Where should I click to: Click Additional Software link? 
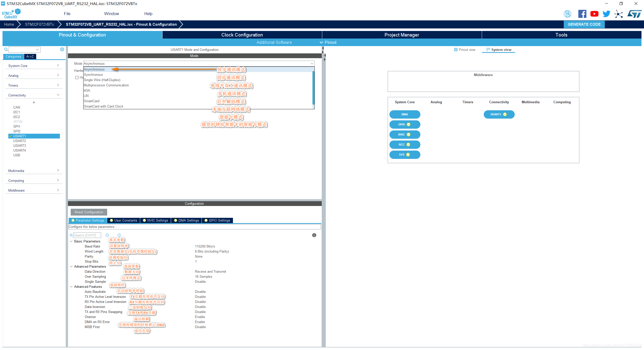(274, 42)
